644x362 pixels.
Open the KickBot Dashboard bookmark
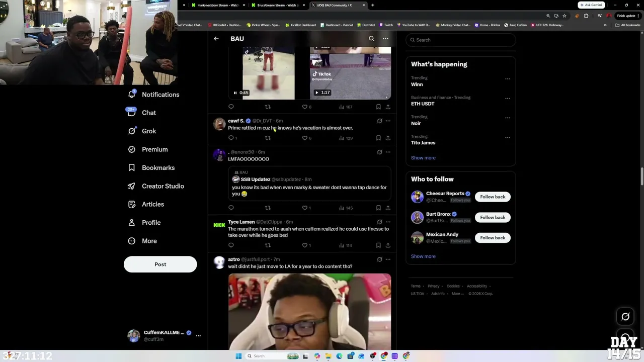pyautogui.click(x=301, y=25)
